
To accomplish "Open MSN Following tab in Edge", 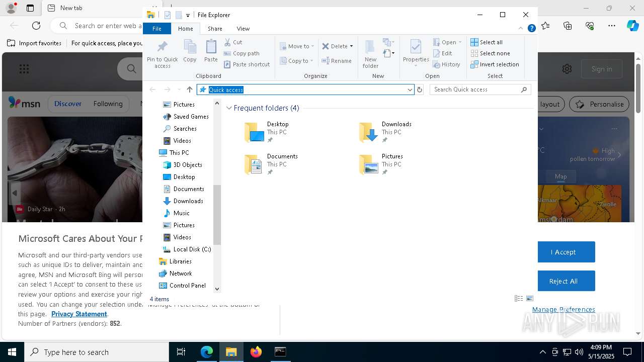I will pyautogui.click(x=108, y=104).
